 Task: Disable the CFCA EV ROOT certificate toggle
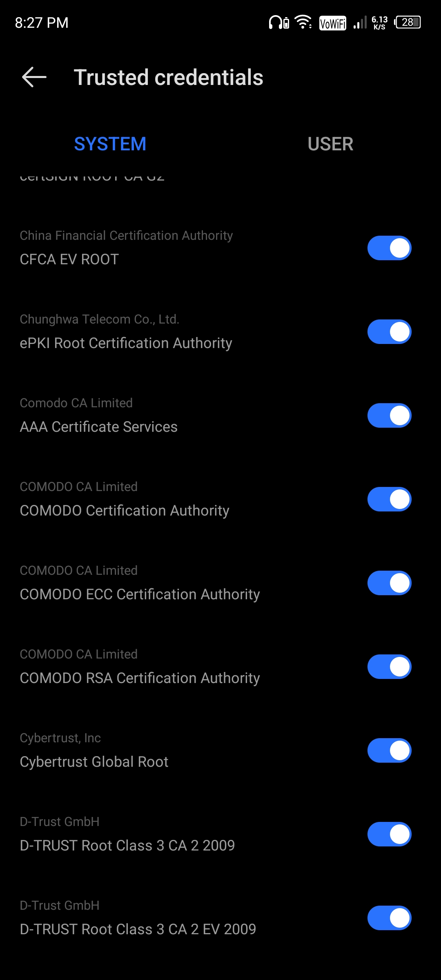point(389,248)
